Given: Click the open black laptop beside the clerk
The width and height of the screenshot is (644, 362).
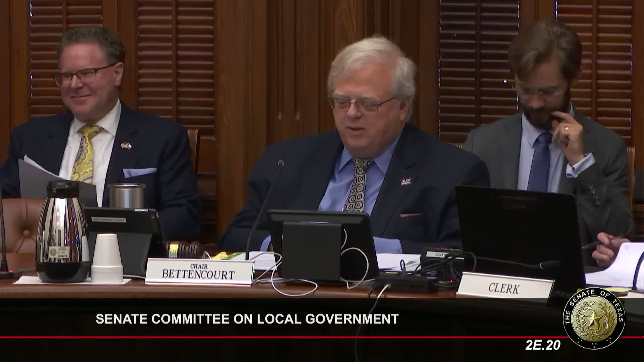Looking at the screenshot, I should [518, 228].
